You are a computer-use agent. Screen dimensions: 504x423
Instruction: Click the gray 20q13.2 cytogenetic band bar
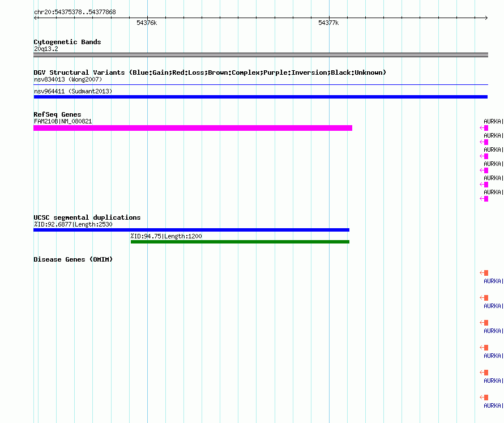pyautogui.click(x=260, y=55)
